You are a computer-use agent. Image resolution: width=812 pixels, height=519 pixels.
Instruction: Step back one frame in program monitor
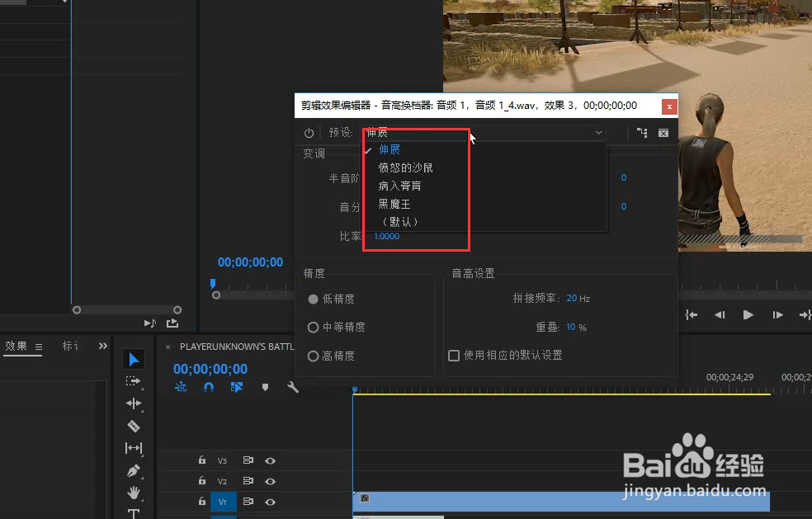point(720,315)
